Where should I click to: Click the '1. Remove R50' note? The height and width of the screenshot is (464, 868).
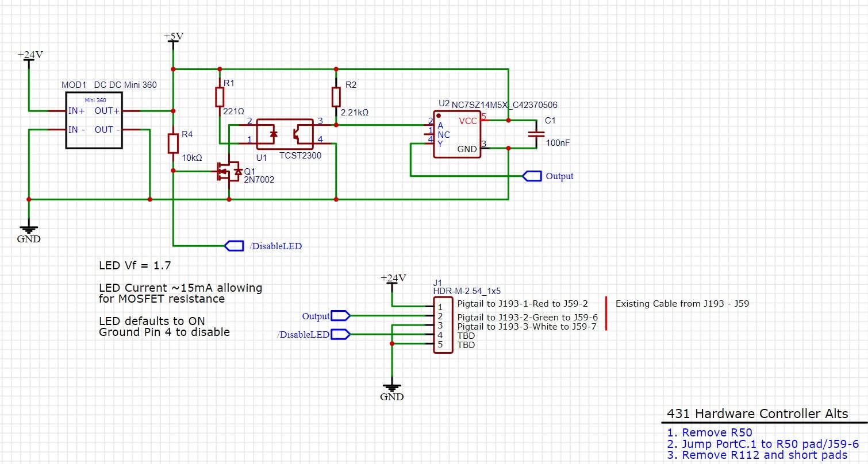click(x=710, y=433)
